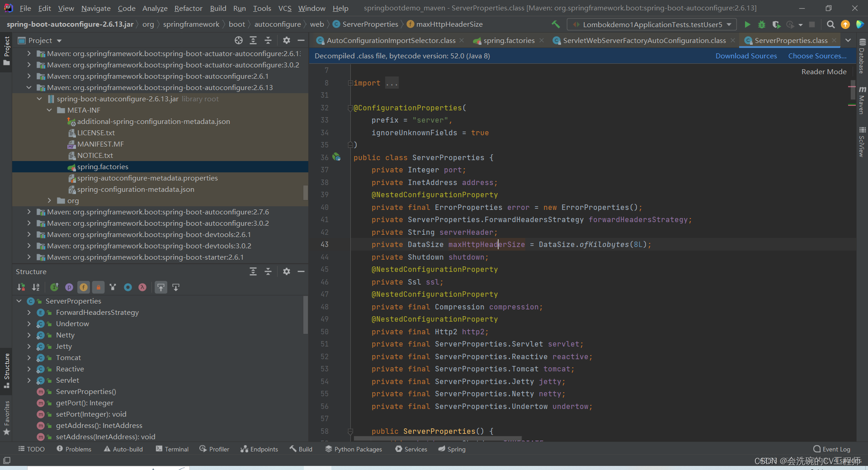Expand the org folder in project tree
Image resolution: width=868 pixels, height=470 pixels.
tap(49, 200)
